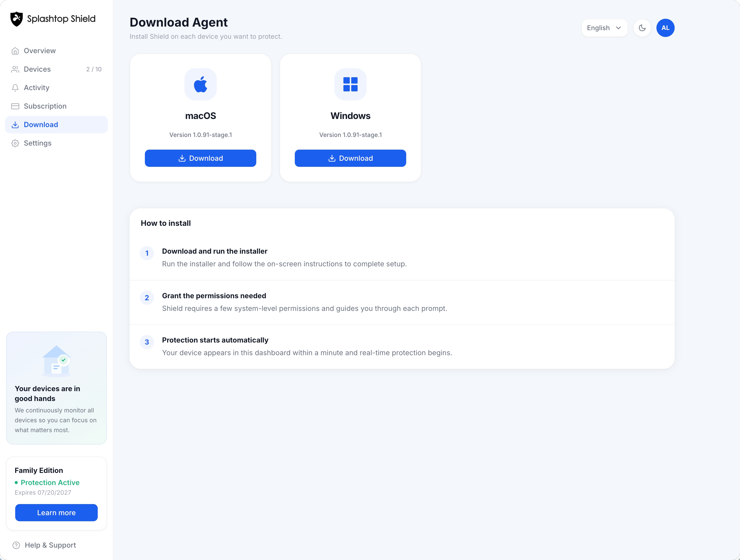Click the Learn more button
This screenshot has height=560, width=740.
[56, 512]
